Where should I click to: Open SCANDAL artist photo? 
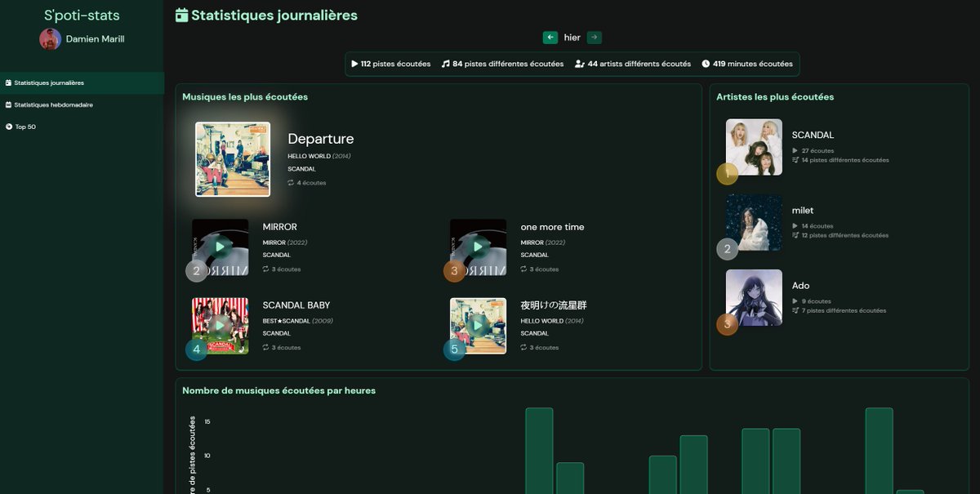[x=754, y=147]
